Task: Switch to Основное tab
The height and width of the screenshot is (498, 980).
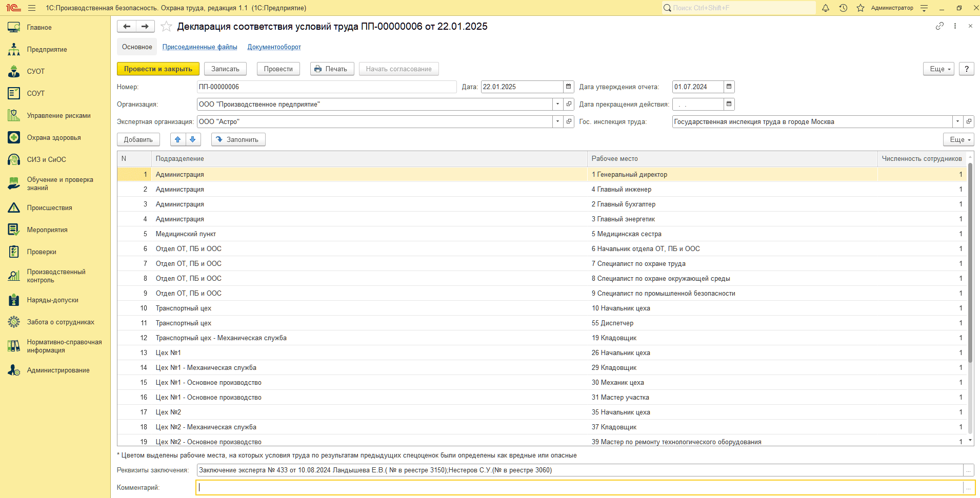Action: coord(137,47)
